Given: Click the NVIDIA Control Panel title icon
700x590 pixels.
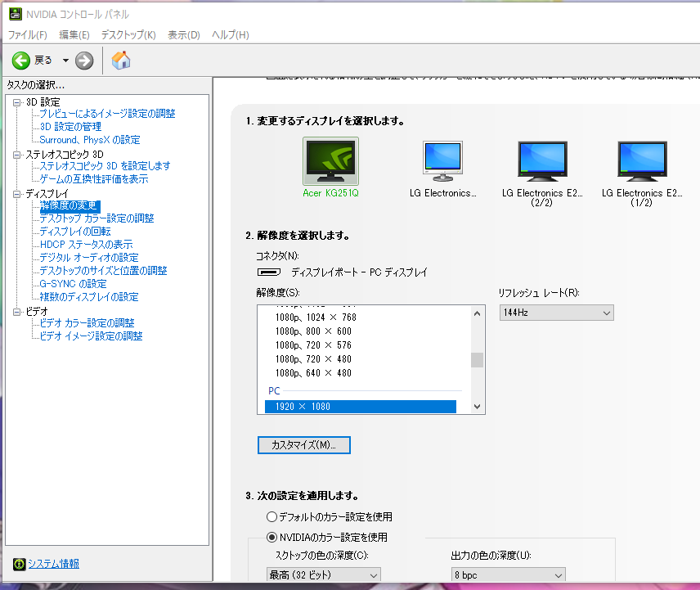Looking at the screenshot, I should point(16,14).
